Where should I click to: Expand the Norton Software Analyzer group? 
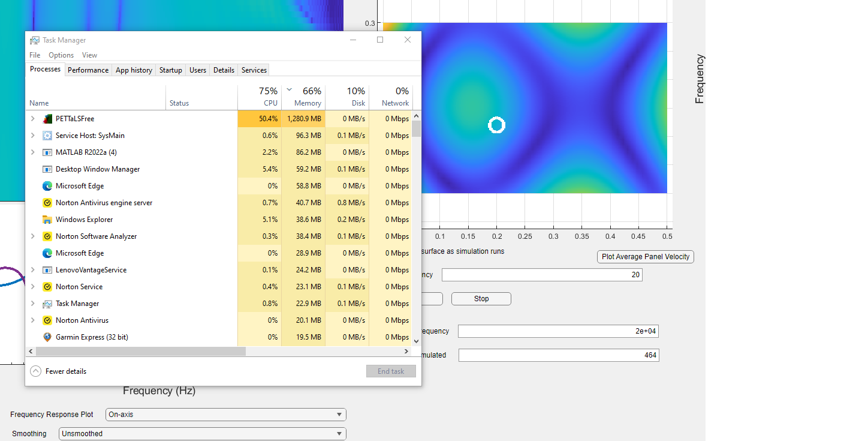click(32, 236)
